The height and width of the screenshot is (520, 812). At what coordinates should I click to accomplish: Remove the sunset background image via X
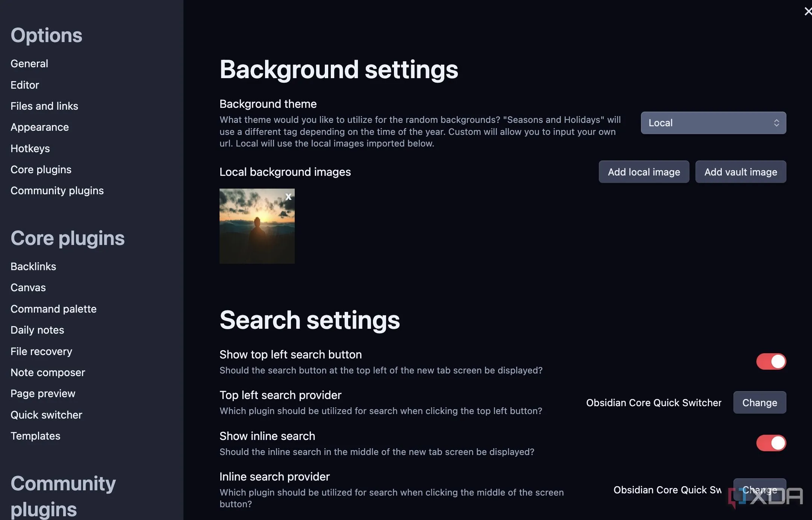[288, 197]
